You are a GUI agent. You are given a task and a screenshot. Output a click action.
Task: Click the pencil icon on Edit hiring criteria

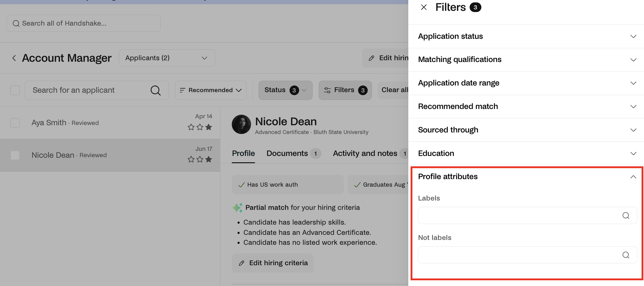click(241, 263)
